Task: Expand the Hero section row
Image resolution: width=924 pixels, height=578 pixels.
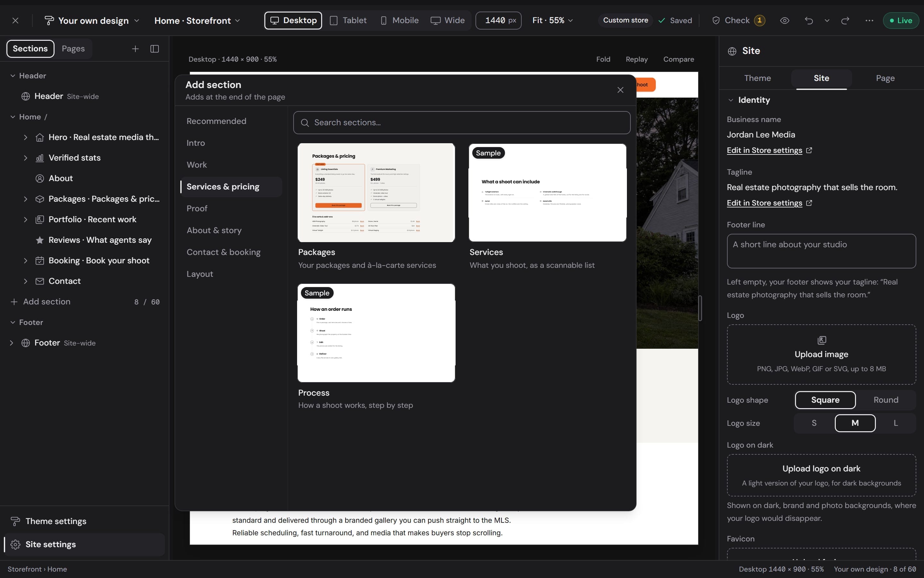Action: (x=26, y=137)
